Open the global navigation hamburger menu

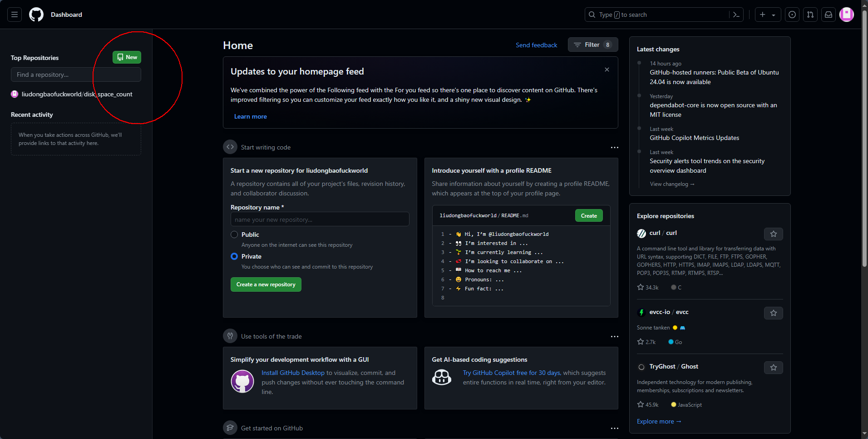coord(15,15)
